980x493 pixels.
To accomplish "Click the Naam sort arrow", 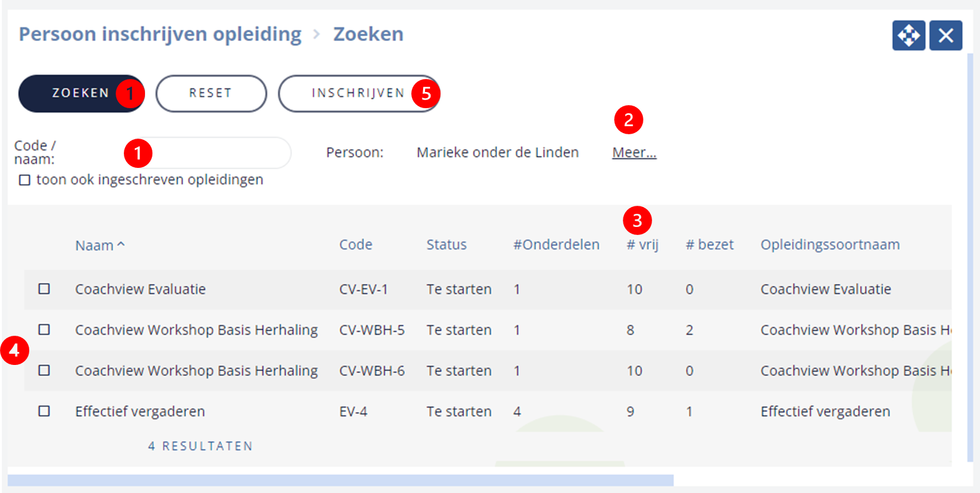I will click(121, 245).
